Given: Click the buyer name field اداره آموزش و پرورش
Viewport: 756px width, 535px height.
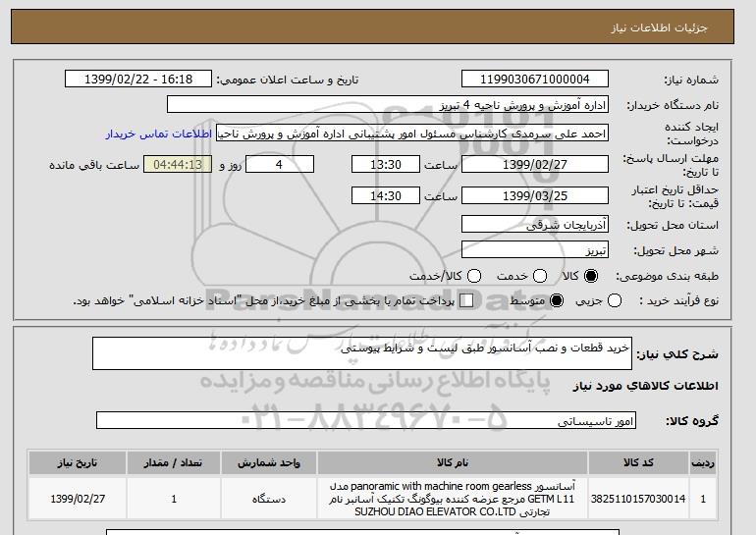Looking at the screenshot, I should click(x=388, y=105).
